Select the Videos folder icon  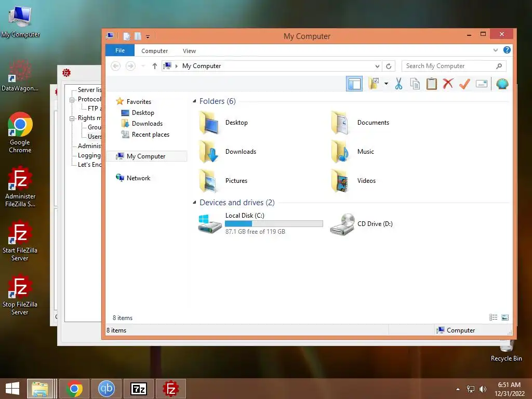[340, 181]
